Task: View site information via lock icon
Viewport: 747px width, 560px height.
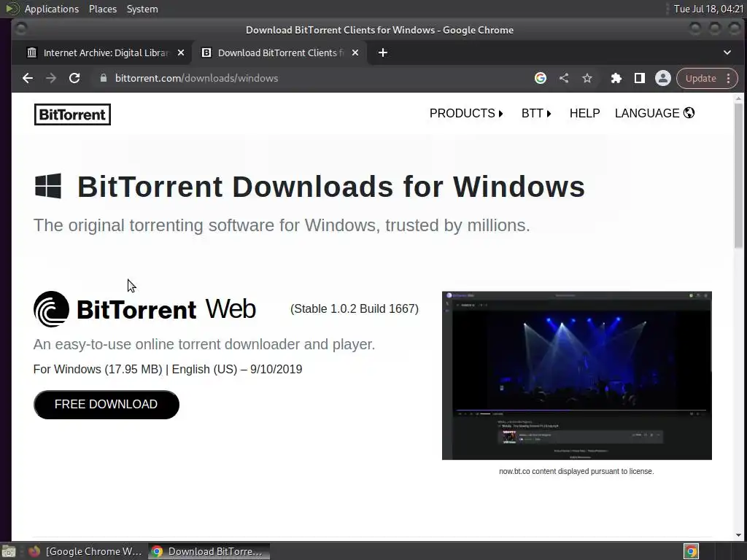Action: [104, 78]
